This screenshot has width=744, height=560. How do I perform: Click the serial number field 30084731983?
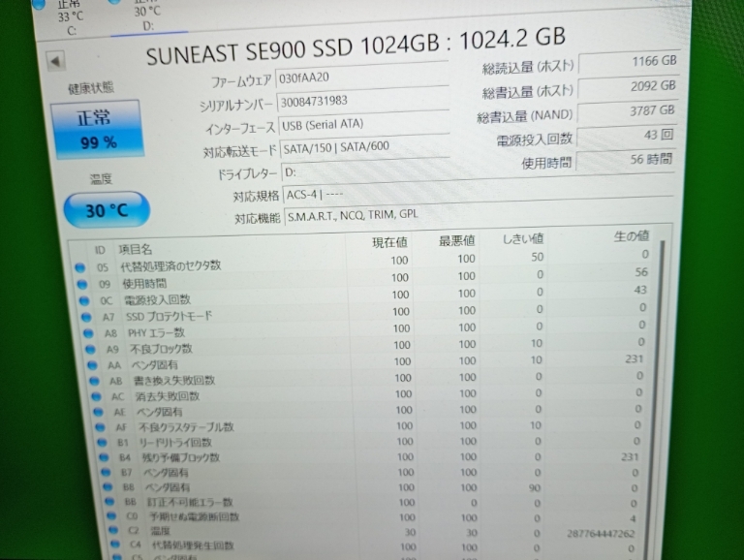coord(362,101)
